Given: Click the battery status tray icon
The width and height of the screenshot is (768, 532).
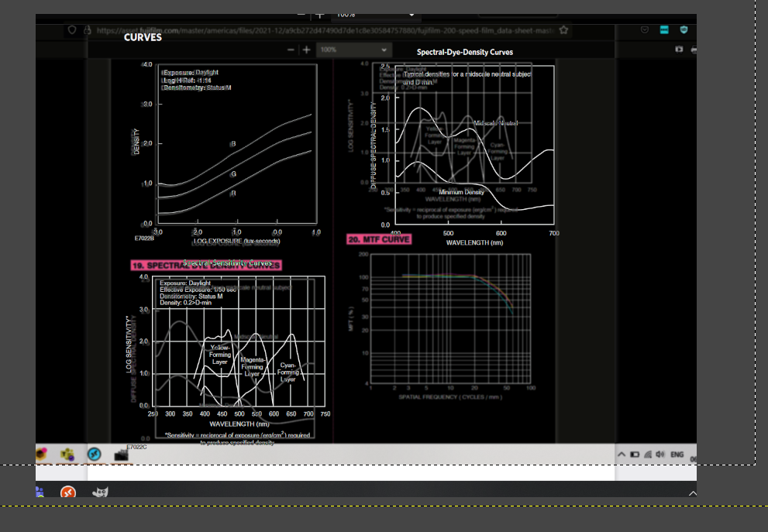Looking at the screenshot, I should click(x=633, y=454).
